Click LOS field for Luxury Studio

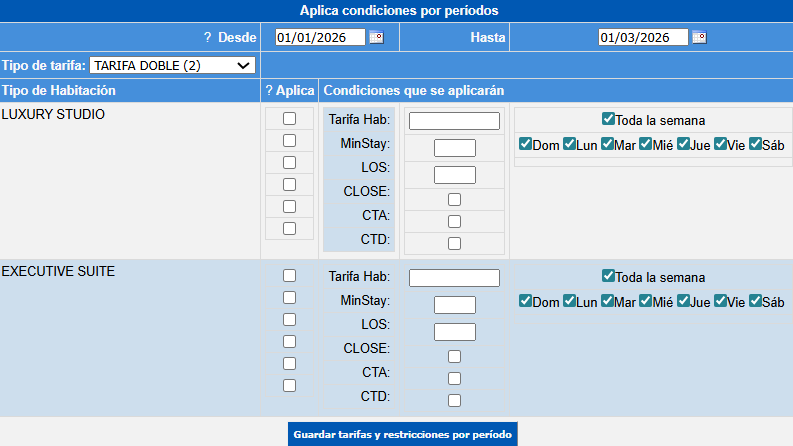pos(454,175)
